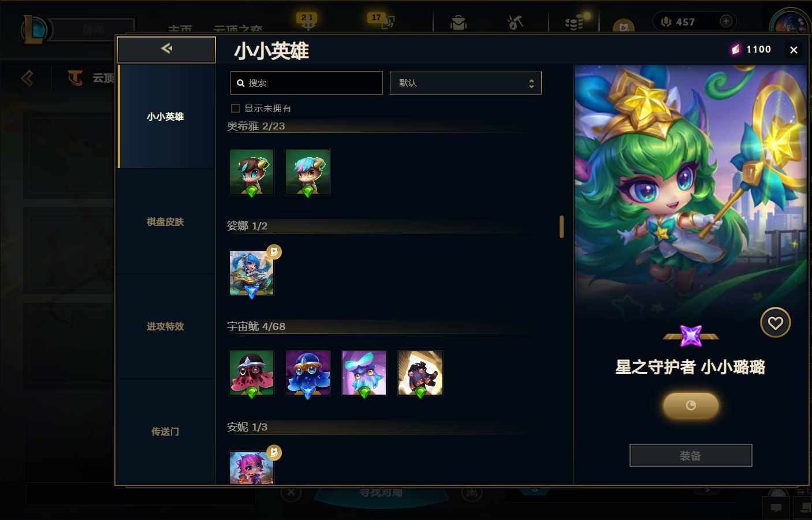Select the 棋盘皮肤 tab
Image resolution: width=812 pixels, height=520 pixels.
click(165, 222)
